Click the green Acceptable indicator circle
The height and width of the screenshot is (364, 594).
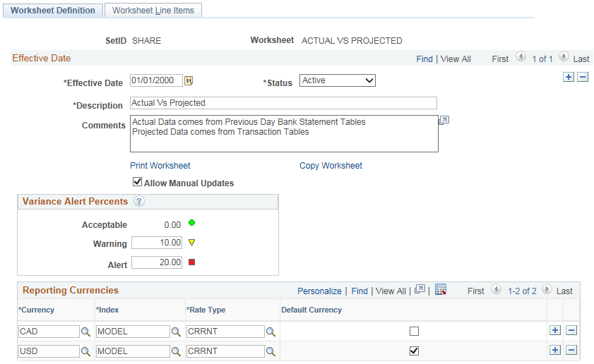pos(191,223)
